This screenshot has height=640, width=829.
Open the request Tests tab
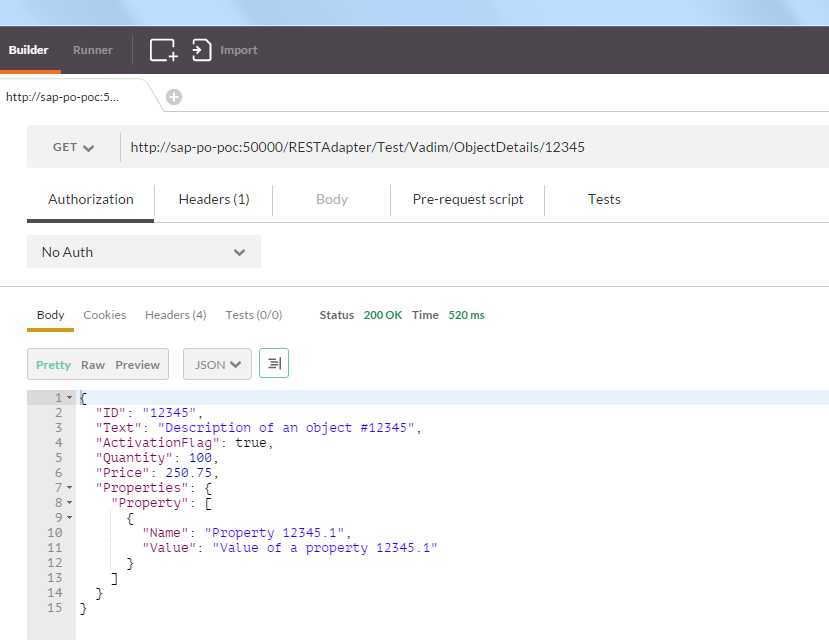(x=604, y=199)
